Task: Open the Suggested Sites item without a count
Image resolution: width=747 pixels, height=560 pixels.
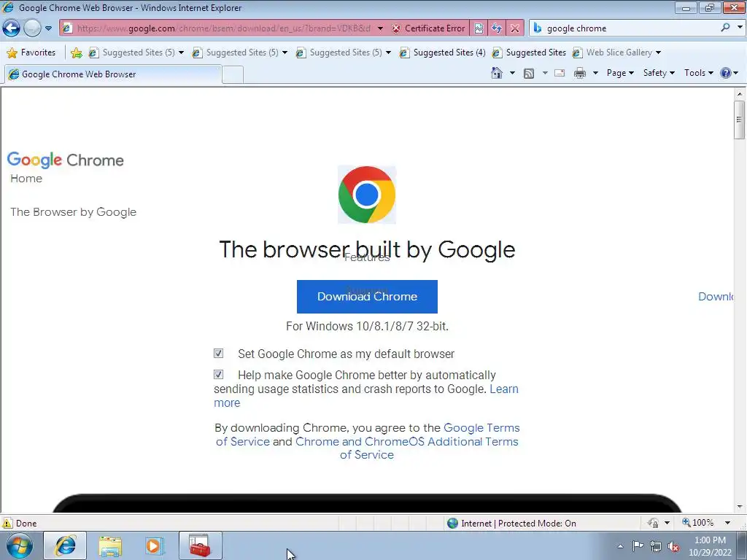Action: click(x=530, y=52)
